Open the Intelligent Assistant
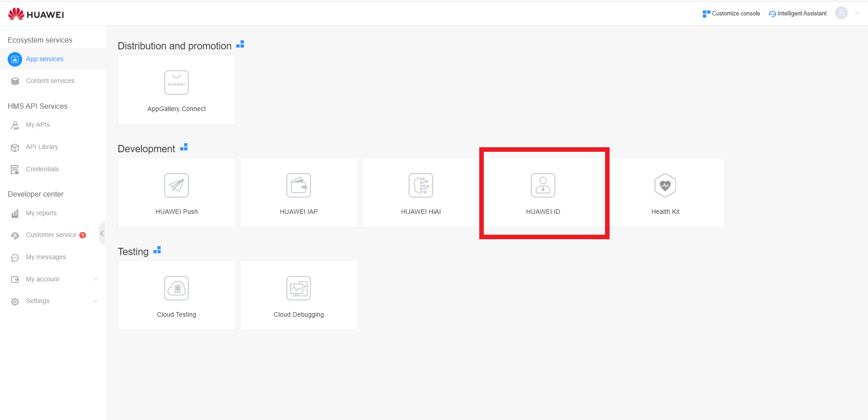 point(798,14)
